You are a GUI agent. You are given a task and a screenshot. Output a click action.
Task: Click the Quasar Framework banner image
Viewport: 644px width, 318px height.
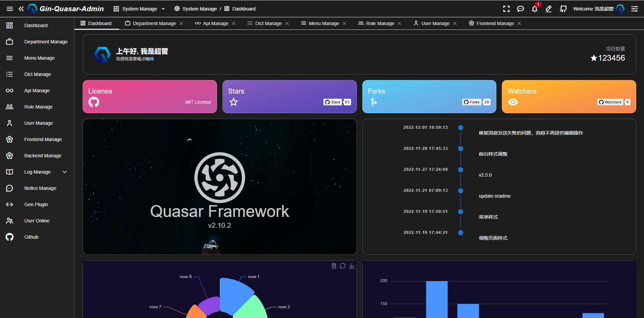[220, 187]
